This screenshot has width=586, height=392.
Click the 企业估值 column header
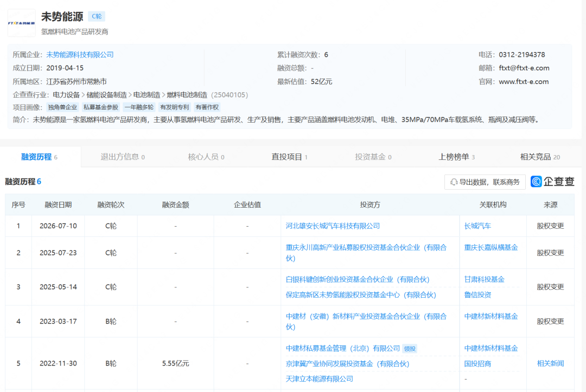[247, 204]
